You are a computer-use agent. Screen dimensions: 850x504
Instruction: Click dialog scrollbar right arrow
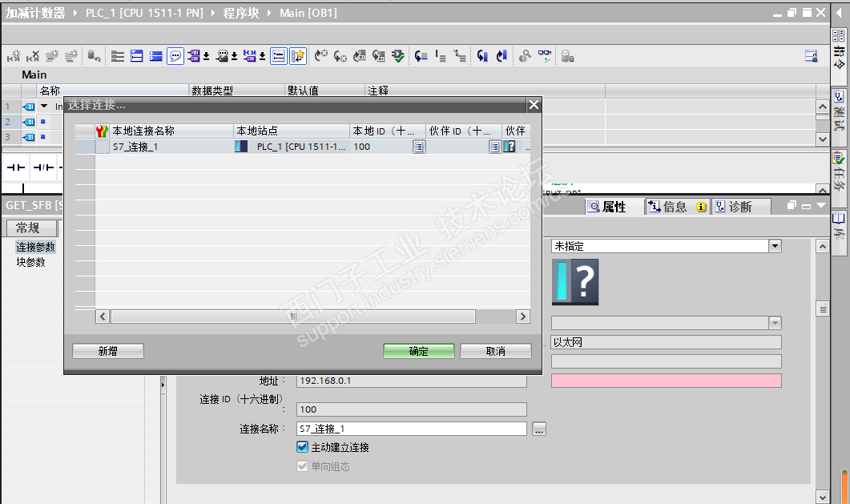(x=523, y=317)
